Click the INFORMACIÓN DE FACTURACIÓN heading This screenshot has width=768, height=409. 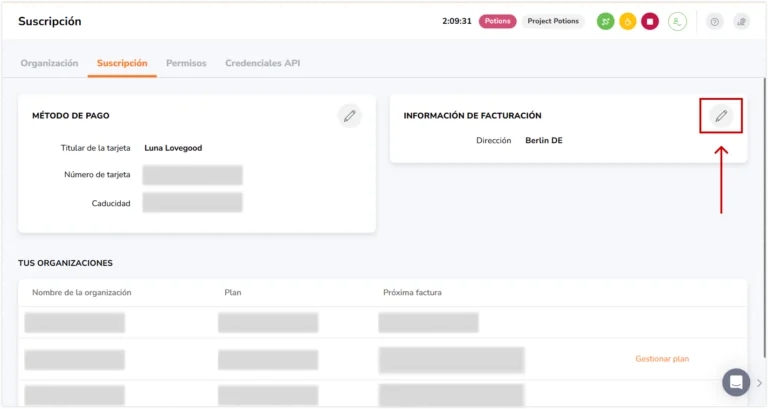pyautogui.click(x=472, y=116)
